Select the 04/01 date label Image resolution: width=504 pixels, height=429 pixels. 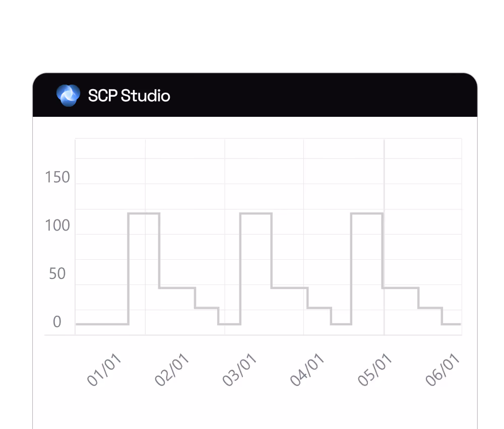[306, 369]
